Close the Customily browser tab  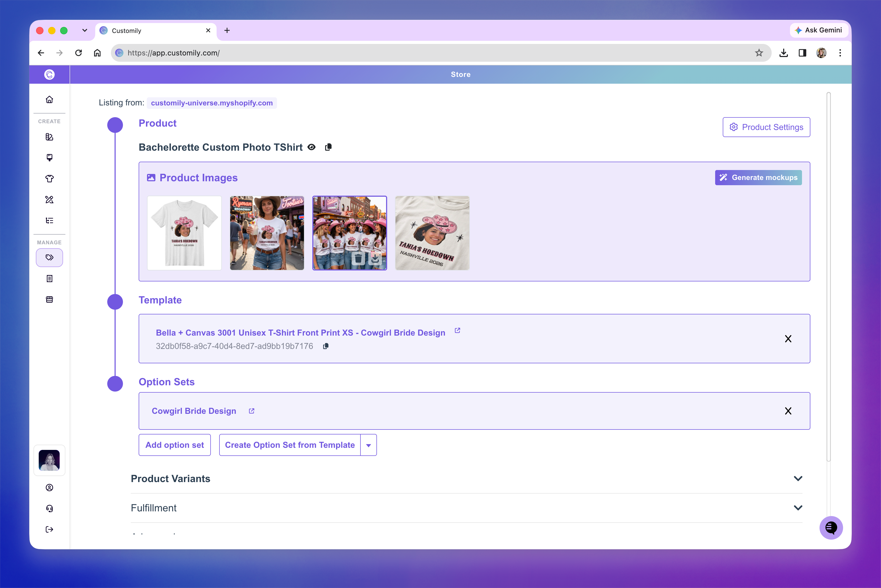[x=208, y=30]
